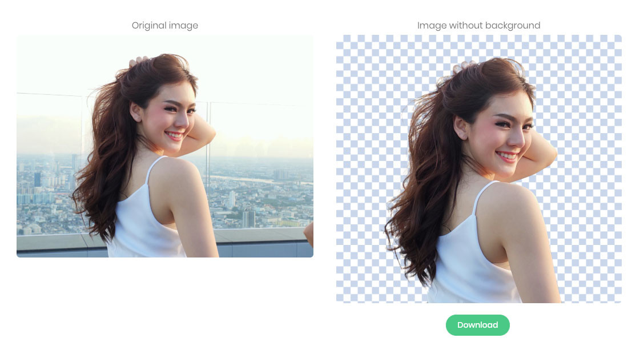Click the "Image without background" heading text
Image resolution: width=644 pixels, height=354 pixels.
coord(478,25)
